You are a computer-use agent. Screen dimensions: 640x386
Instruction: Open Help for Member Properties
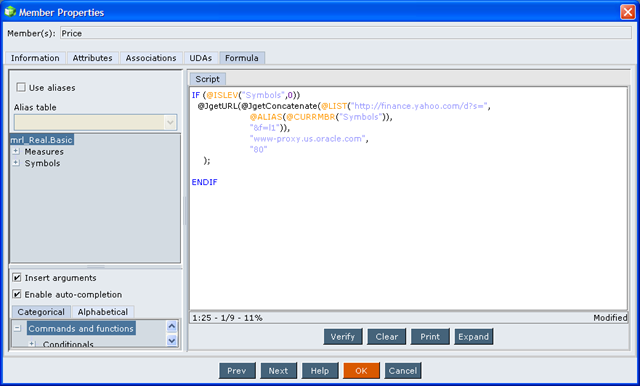(320, 370)
